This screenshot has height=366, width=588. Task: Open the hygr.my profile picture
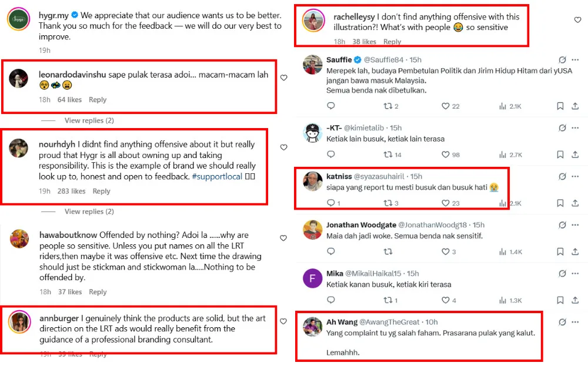click(x=18, y=21)
